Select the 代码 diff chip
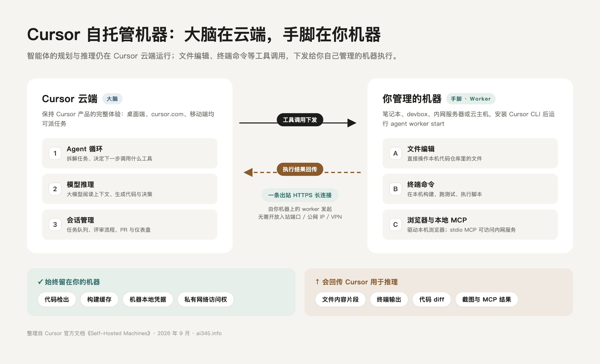The image size is (600, 364). [432, 299]
